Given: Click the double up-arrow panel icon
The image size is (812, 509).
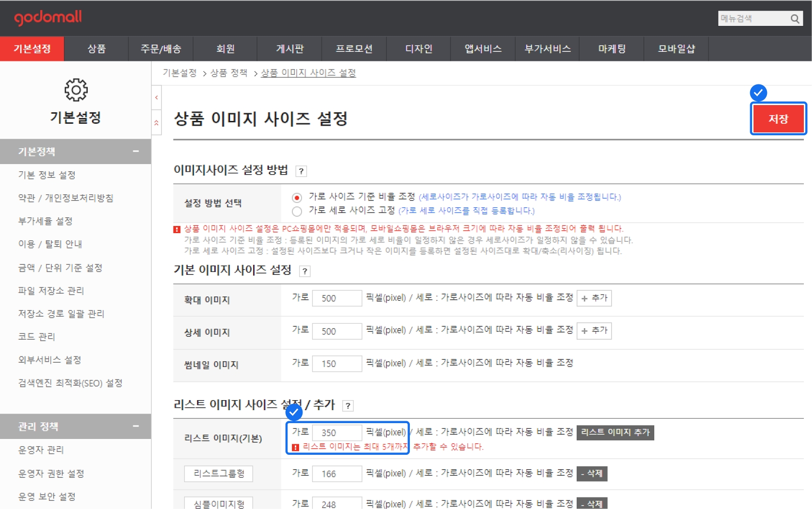Looking at the screenshot, I should pyautogui.click(x=156, y=123).
